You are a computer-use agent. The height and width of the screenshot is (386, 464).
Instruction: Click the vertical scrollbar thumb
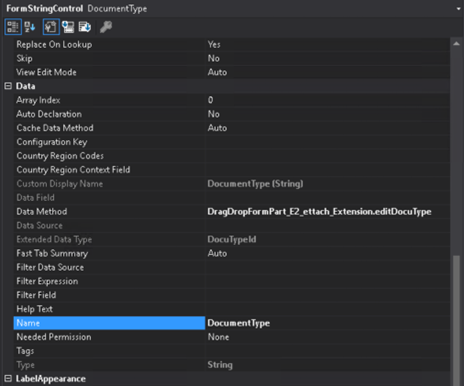coord(456,320)
